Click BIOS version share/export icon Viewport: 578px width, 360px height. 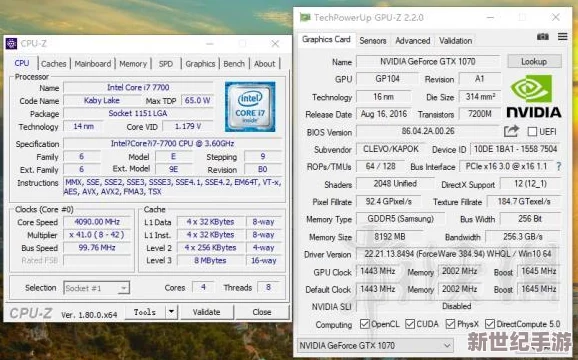tap(512, 131)
